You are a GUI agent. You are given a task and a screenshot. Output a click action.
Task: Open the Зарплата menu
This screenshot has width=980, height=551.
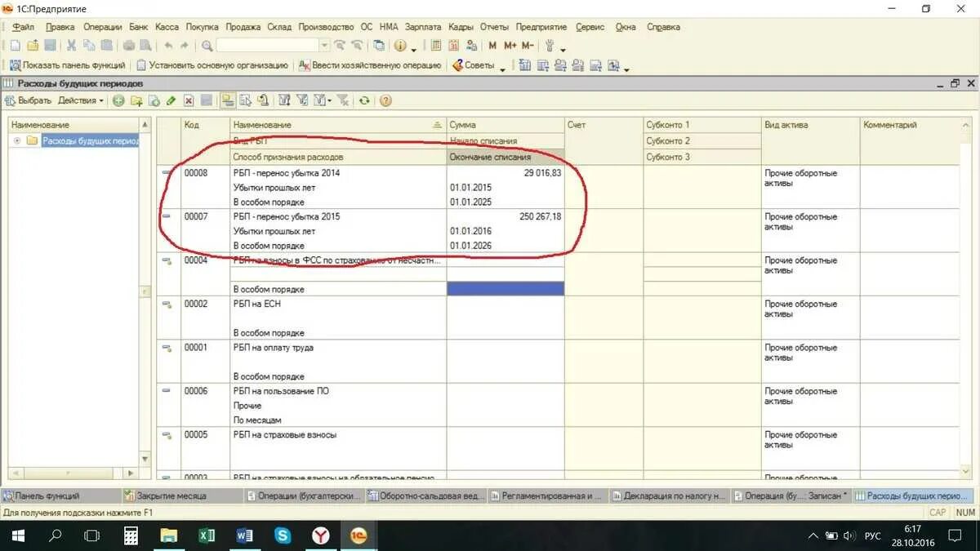pos(422,27)
